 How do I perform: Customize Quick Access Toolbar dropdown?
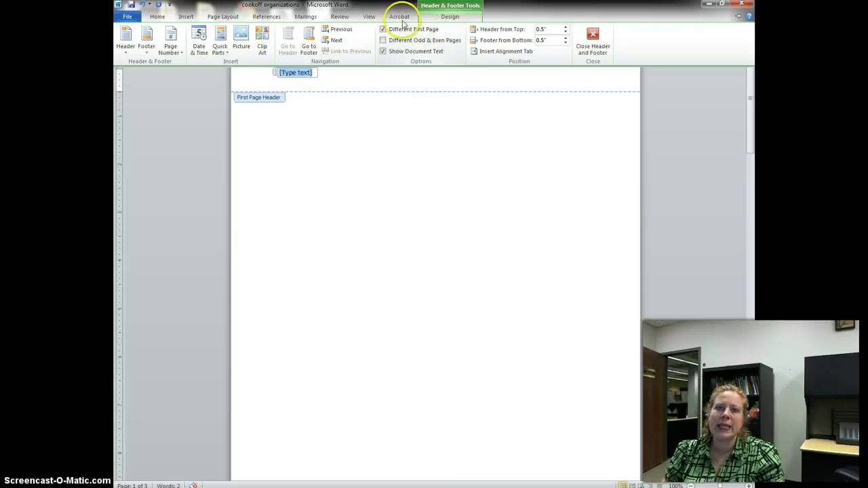coord(170,5)
